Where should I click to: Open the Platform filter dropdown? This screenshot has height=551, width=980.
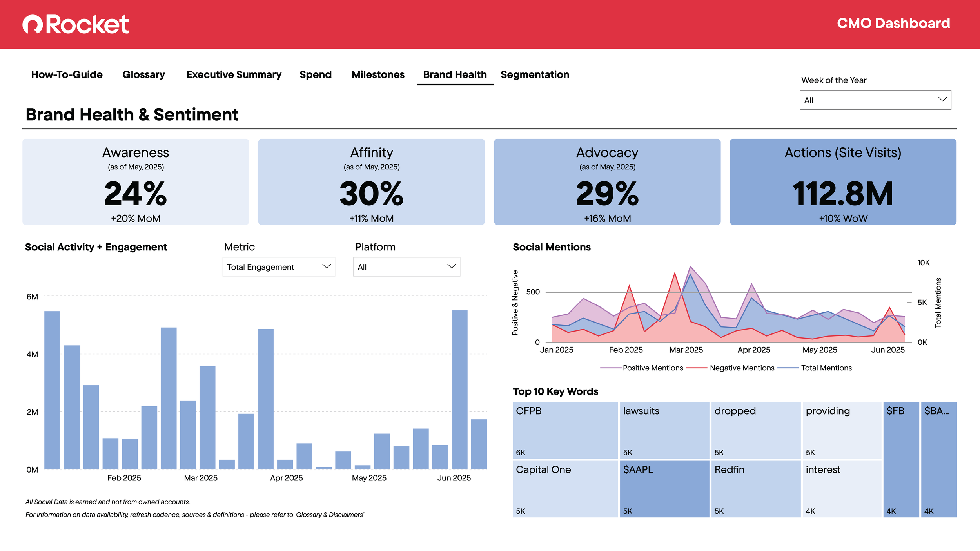click(x=406, y=267)
